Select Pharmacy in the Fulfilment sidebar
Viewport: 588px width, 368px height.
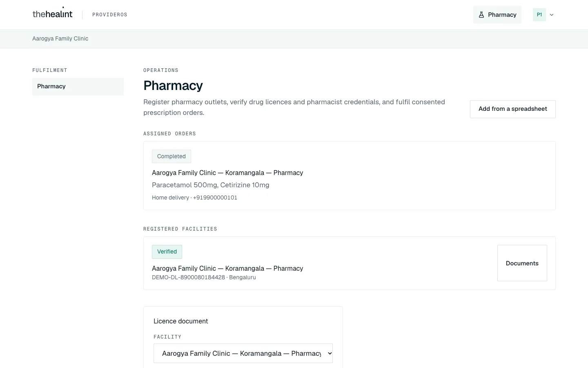78,86
